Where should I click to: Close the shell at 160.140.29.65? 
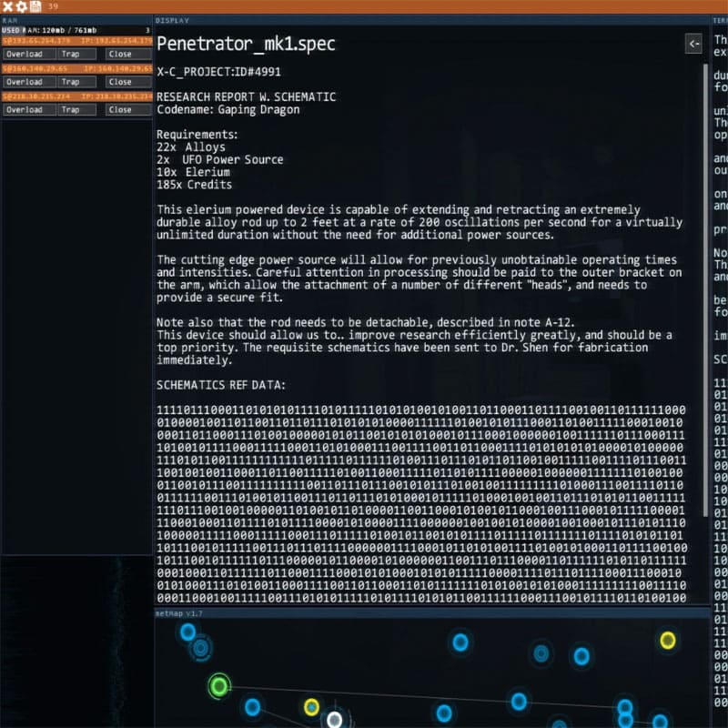pos(120,82)
